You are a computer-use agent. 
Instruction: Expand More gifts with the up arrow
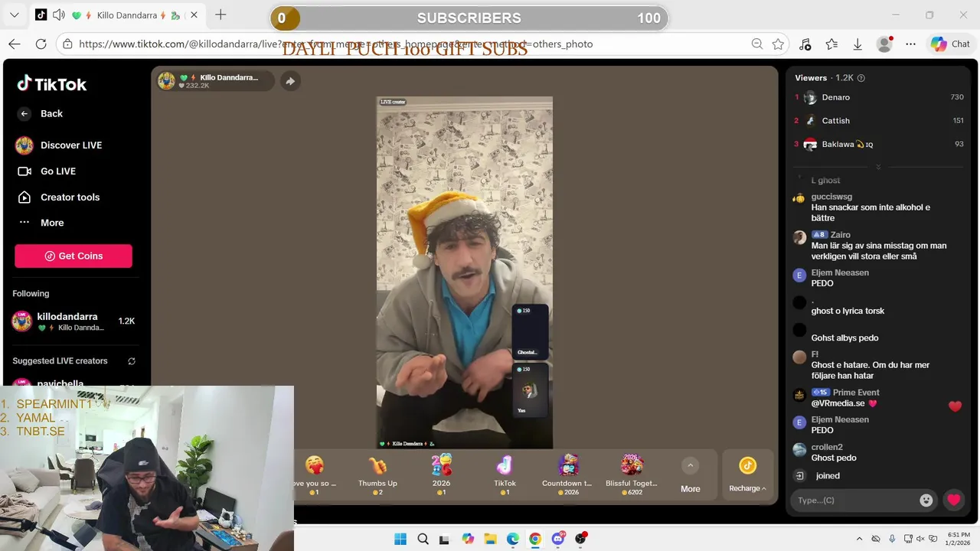(690, 465)
